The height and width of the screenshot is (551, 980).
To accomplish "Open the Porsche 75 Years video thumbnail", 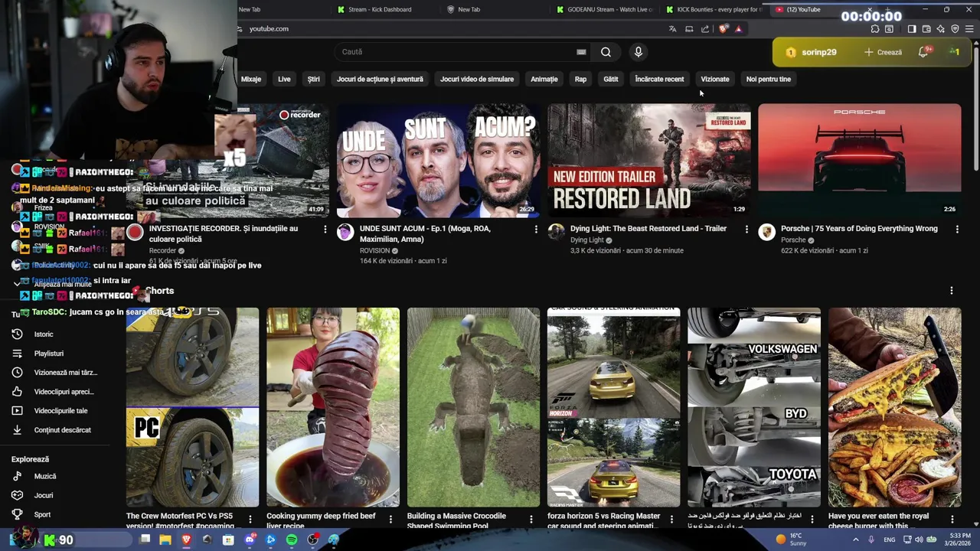I will (859, 161).
